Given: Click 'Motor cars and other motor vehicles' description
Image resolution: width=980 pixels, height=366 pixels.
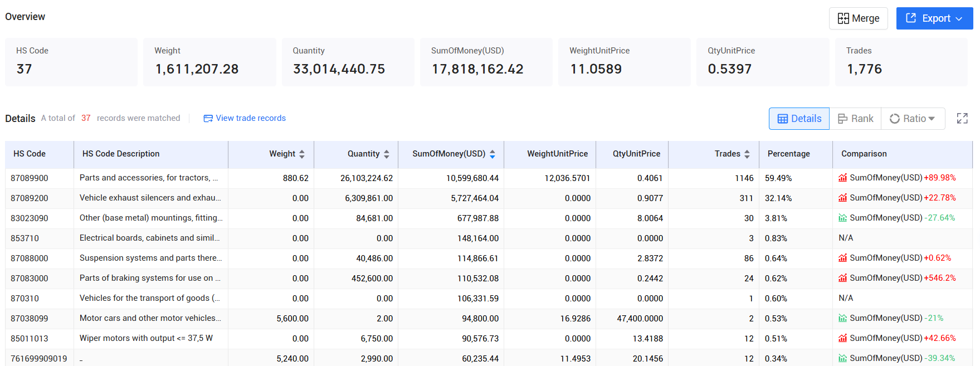Looking at the screenshot, I should [x=150, y=318].
